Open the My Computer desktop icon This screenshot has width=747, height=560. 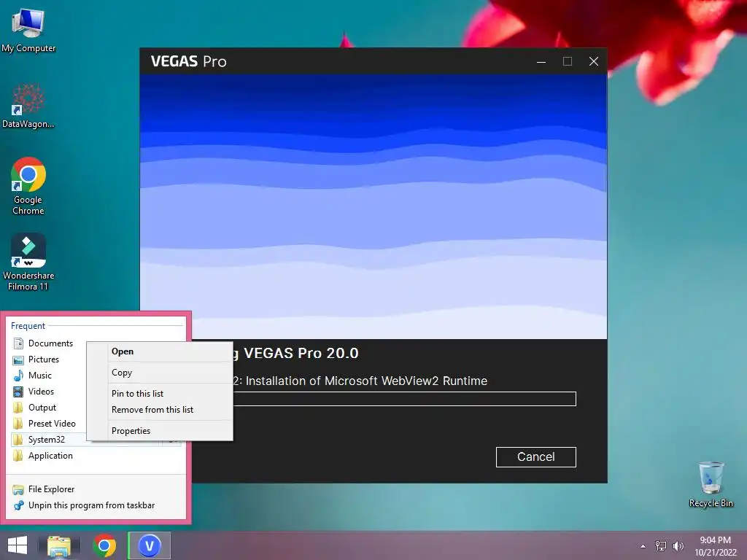(28, 30)
